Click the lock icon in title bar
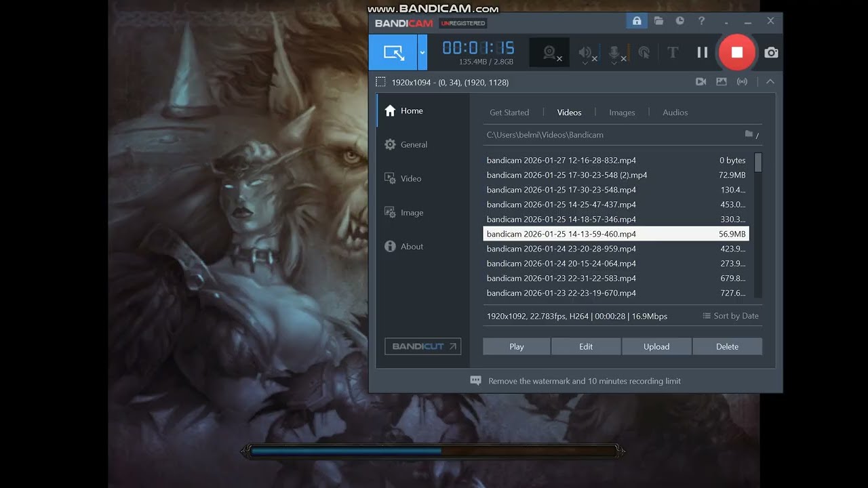Viewport: 868px width, 488px height. click(x=637, y=21)
